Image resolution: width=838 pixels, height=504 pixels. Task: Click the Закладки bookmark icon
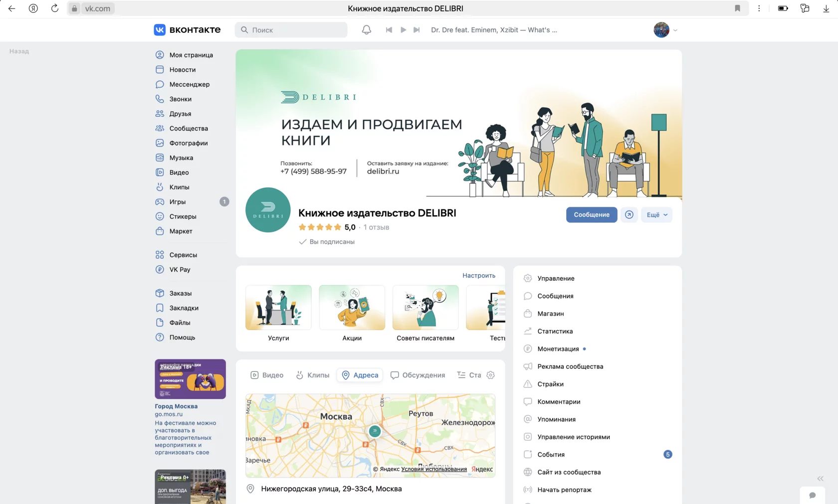click(x=160, y=308)
